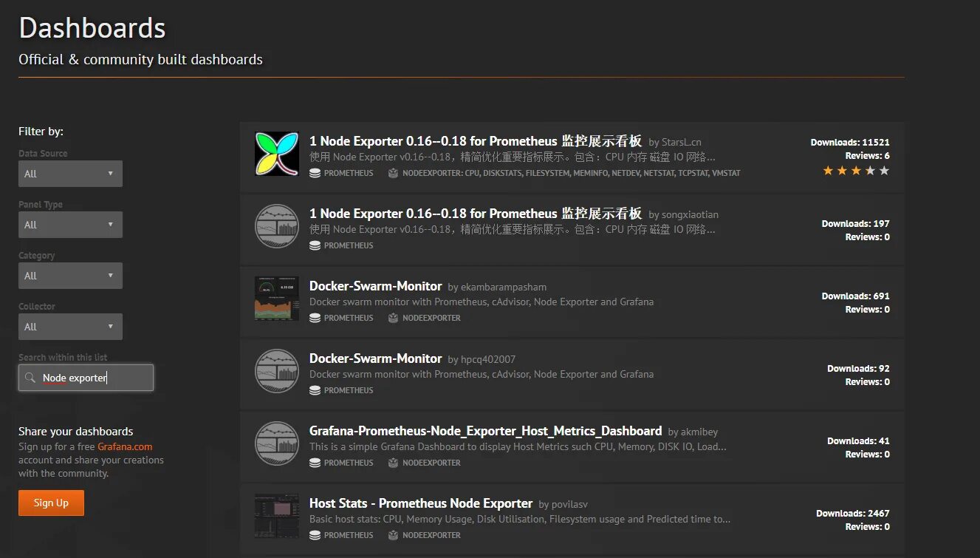980x558 pixels.
Task: Click author name 'by songxiaotian'
Action: pyautogui.click(x=683, y=214)
